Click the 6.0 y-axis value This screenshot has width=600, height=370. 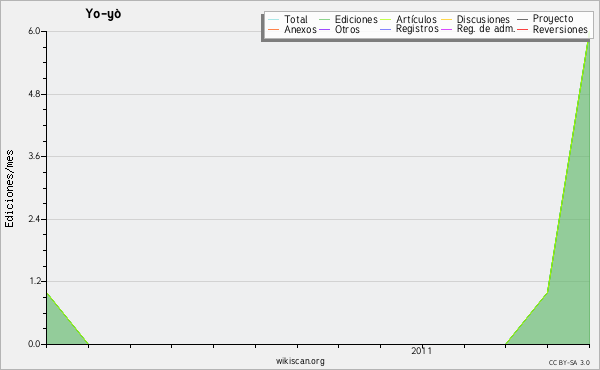tap(34, 31)
